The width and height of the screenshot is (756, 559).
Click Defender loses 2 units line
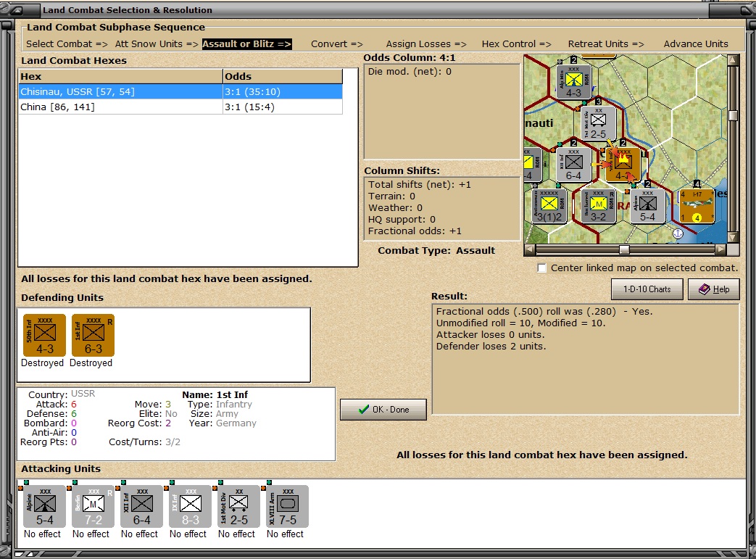click(491, 347)
